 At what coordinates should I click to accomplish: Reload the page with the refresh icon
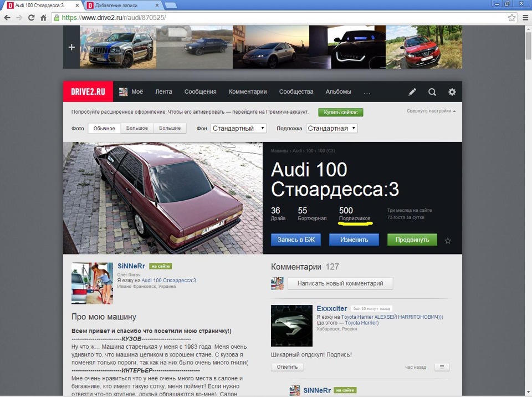(x=31, y=18)
